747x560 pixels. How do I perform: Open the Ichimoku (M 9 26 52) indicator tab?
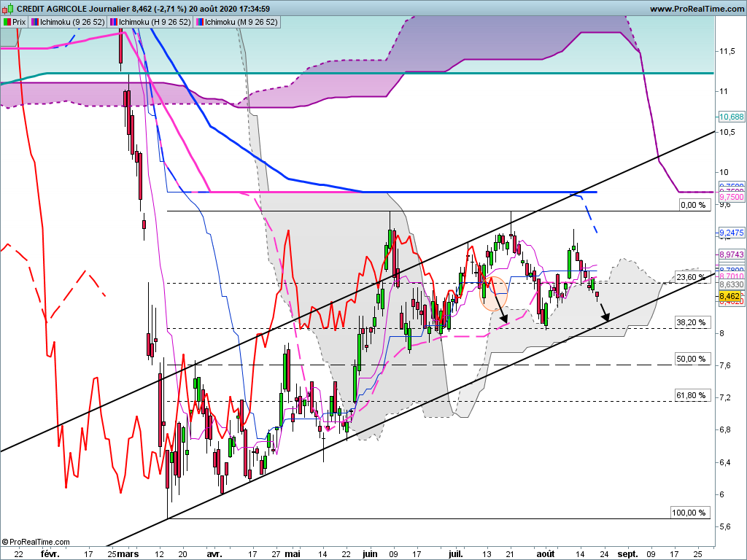(x=236, y=22)
